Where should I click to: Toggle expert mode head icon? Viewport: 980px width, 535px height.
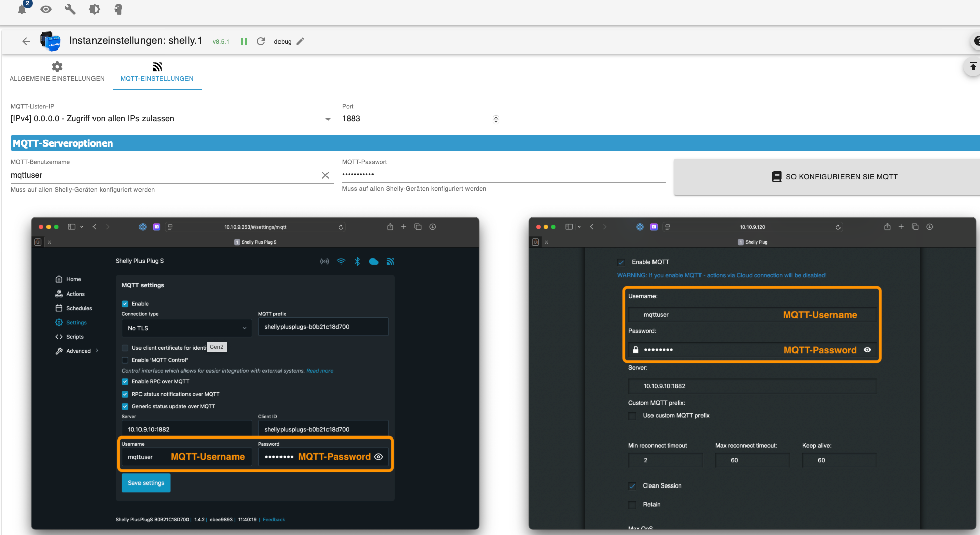pos(118,9)
